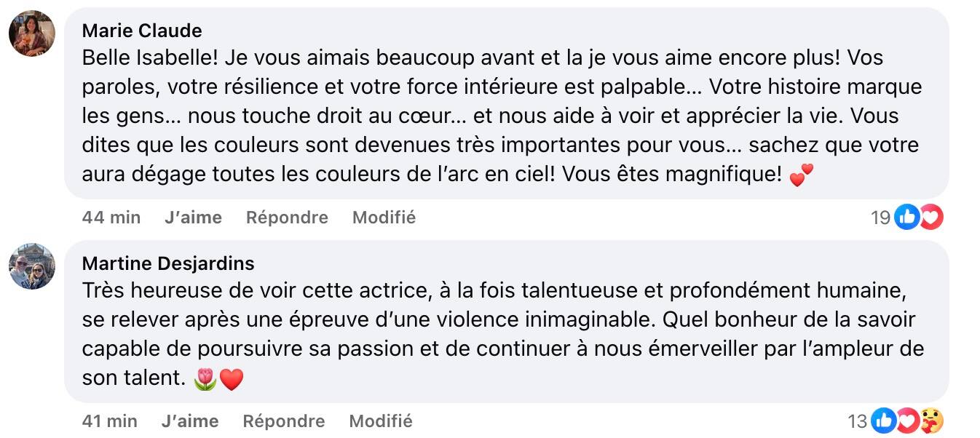
Task: Open Marie Claude's profile by clicking her name
Action: pos(141,31)
